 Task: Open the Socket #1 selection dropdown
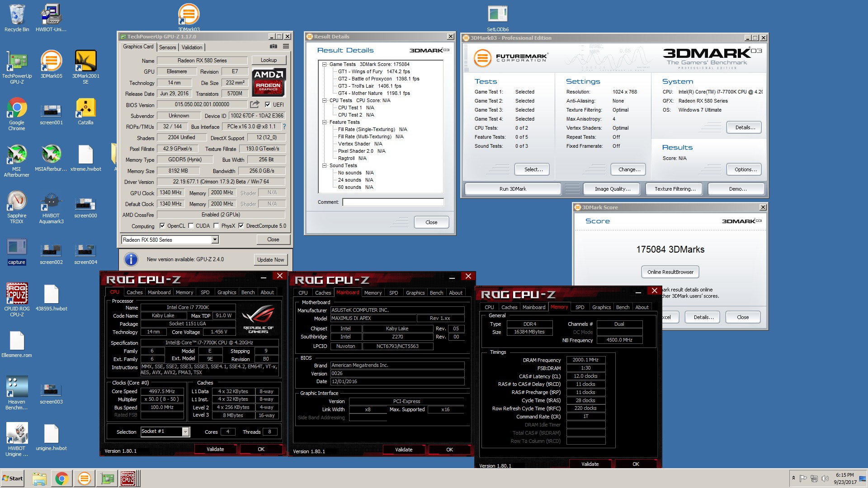tap(165, 432)
